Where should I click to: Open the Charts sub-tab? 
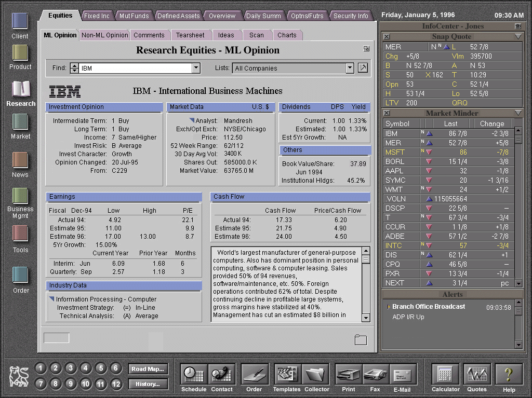pos(287,35)
